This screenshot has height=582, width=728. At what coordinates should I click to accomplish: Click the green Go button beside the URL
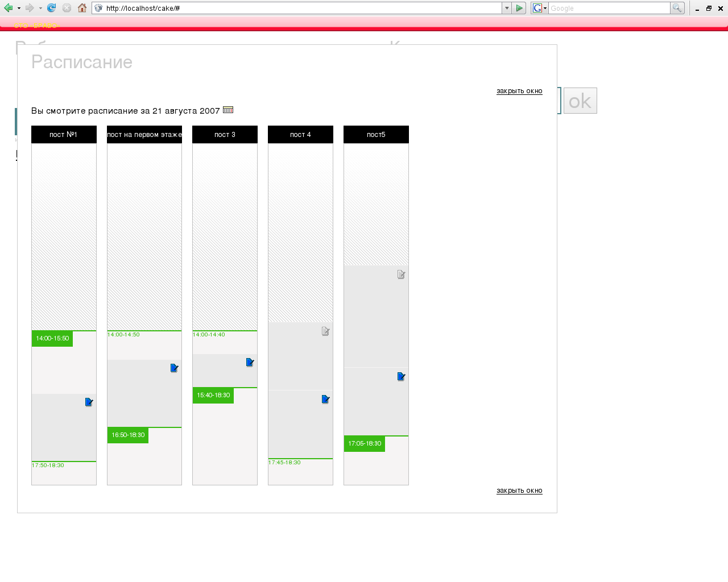pos(519,8)
